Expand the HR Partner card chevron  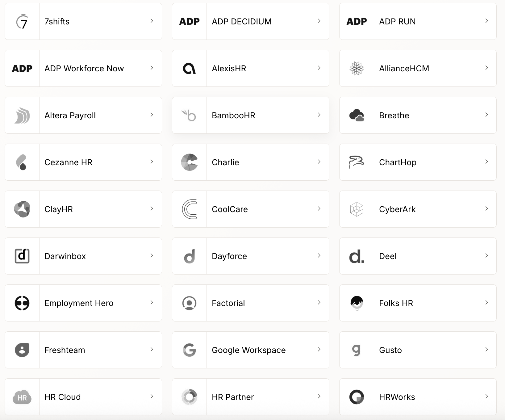[319, 397]
